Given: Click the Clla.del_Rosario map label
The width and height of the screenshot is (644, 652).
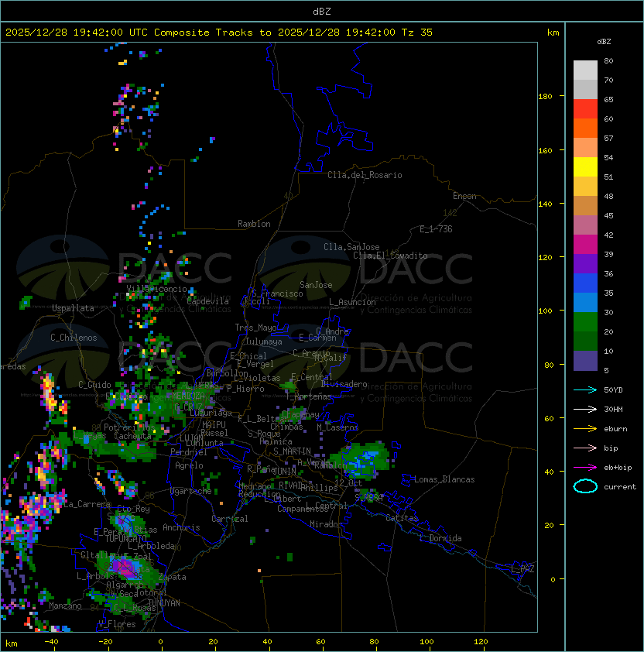Looking at the screenshot, I should [365, 175].
